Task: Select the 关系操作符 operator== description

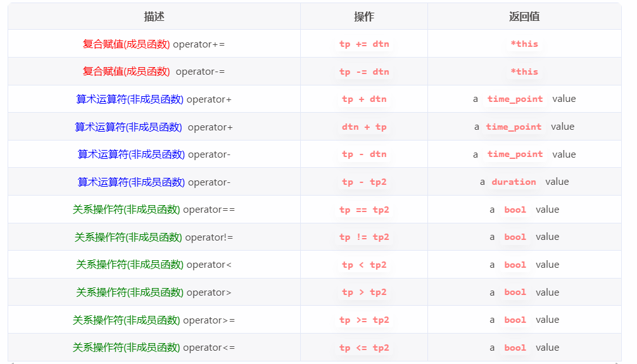Action: 154,210
